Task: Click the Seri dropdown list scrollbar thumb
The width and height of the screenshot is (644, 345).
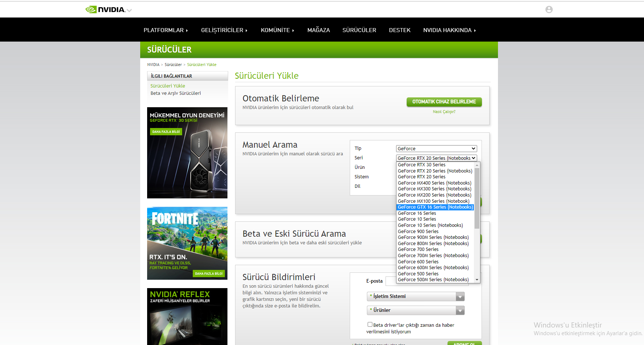Action: click(x=477, y=198)
